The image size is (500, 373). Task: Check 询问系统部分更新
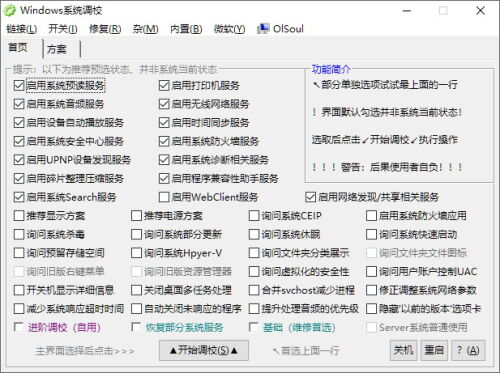pos(136,234)
